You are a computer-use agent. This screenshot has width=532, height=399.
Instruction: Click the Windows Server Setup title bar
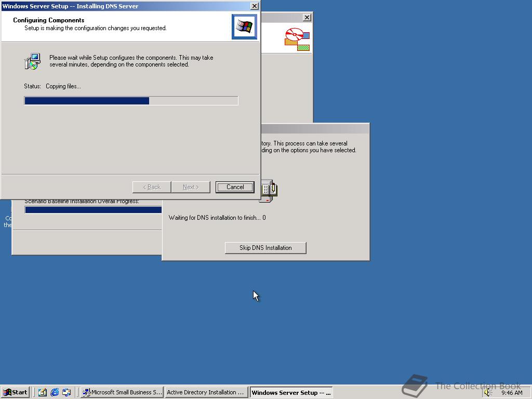126,6
